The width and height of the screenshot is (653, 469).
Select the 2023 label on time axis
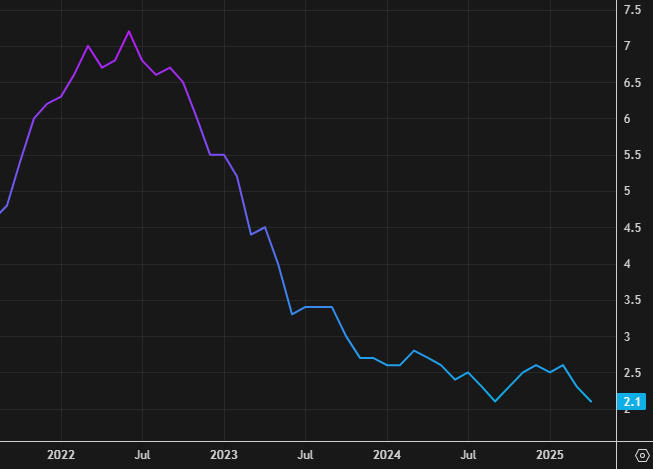click(x=224, y=455)
